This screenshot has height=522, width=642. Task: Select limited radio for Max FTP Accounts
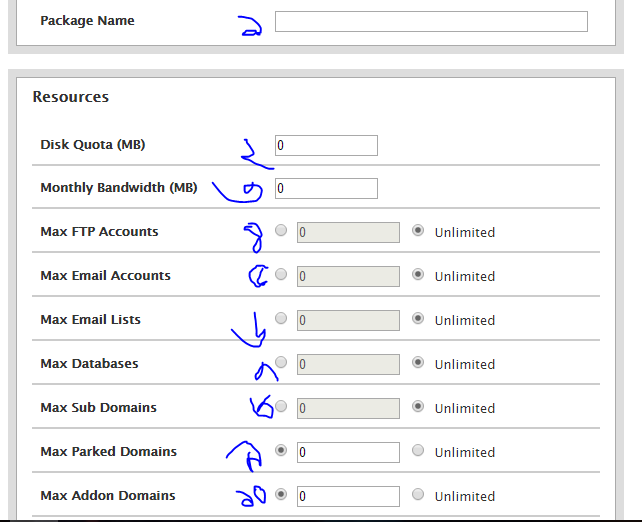click(281, 231)
